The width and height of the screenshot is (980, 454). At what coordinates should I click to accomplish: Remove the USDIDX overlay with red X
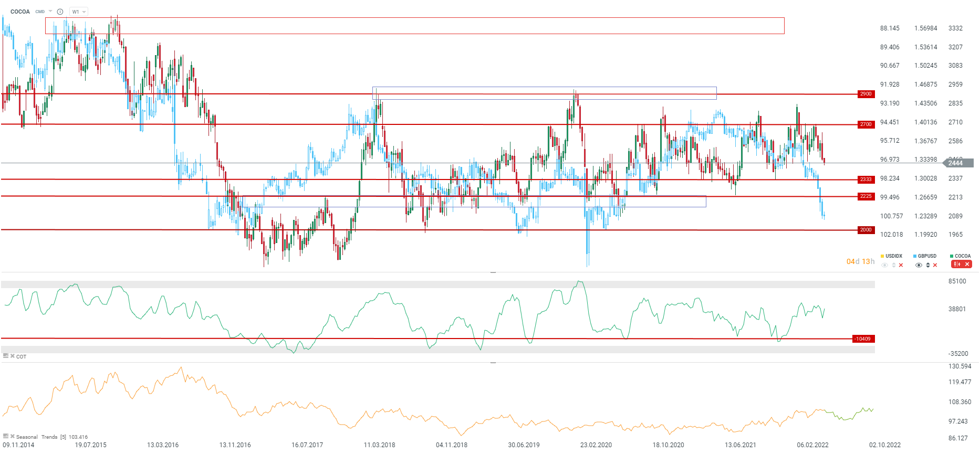tap(901, 265)
